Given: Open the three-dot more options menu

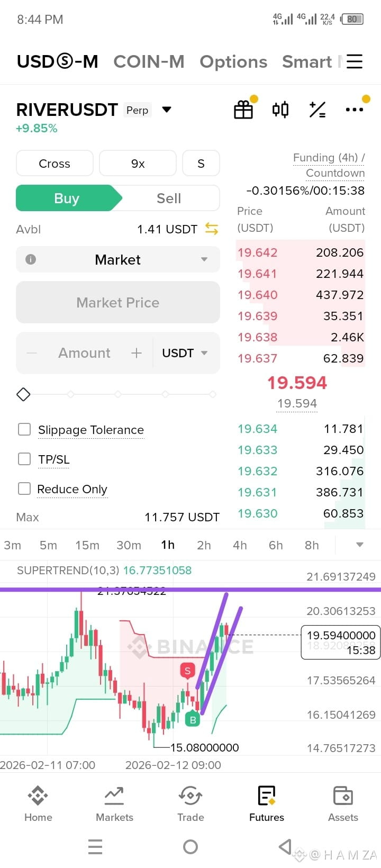Looking at the screenshot, I should coord(354,110).
